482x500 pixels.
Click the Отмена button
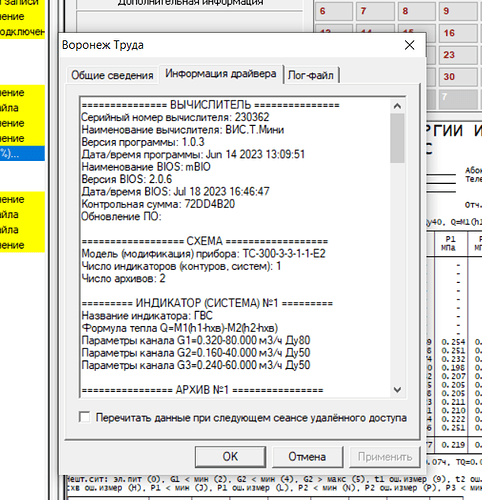307,457
